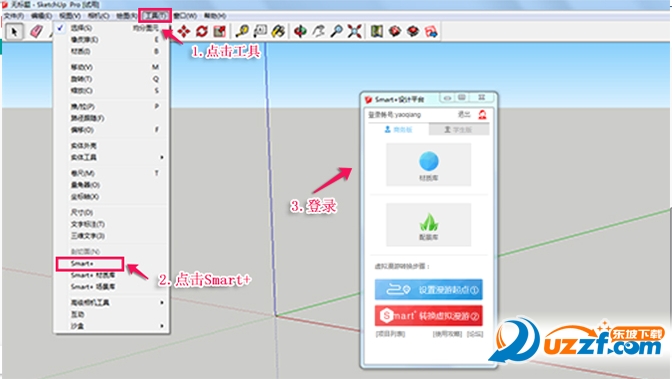
Task: Expand the 沙盒 submenu
Action: tap(111, 326)
